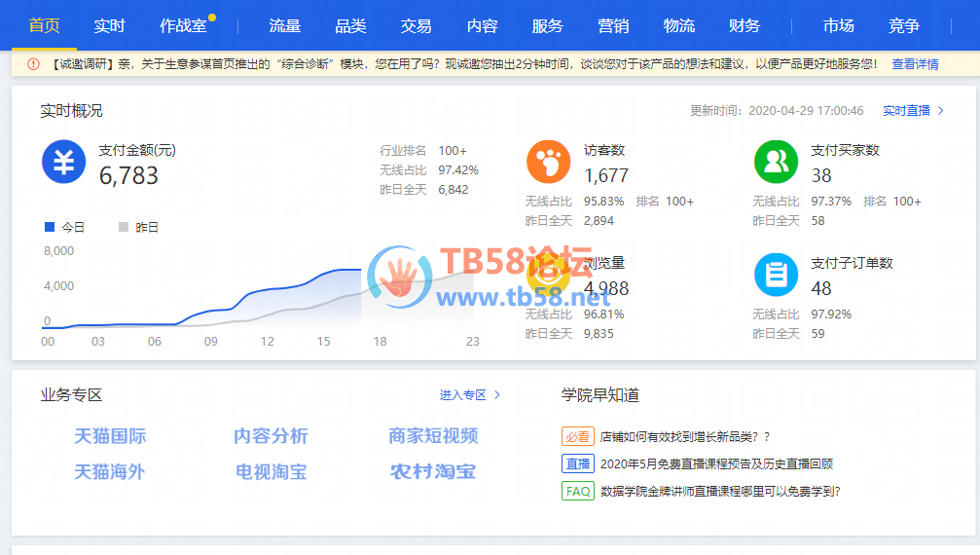Click the green paying buyers icon
Viewport: 980px width, 555px height.
776,162
